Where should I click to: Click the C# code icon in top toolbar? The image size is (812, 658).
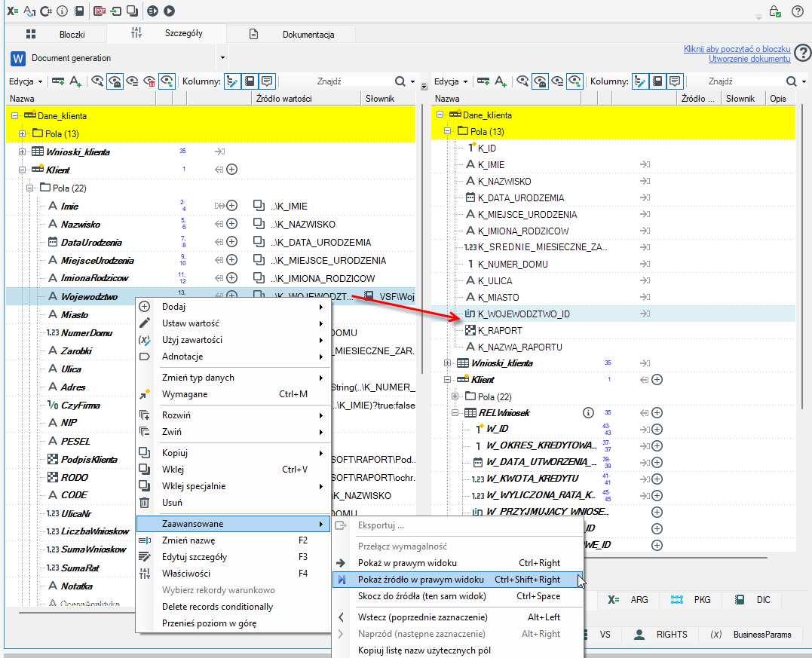pos(45,11)
